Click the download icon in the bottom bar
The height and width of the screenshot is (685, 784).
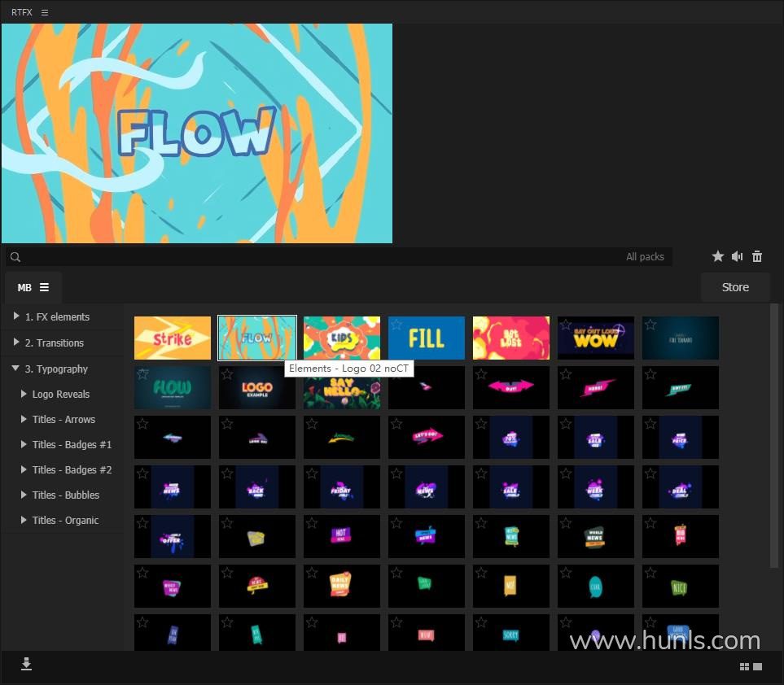click(x=26, y=665)
